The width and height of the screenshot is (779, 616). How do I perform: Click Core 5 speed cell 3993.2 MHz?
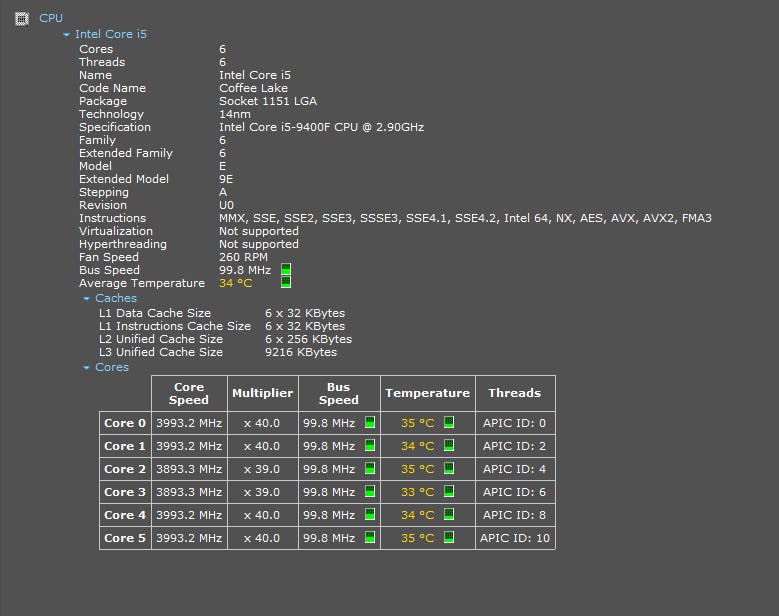point(189,538)
